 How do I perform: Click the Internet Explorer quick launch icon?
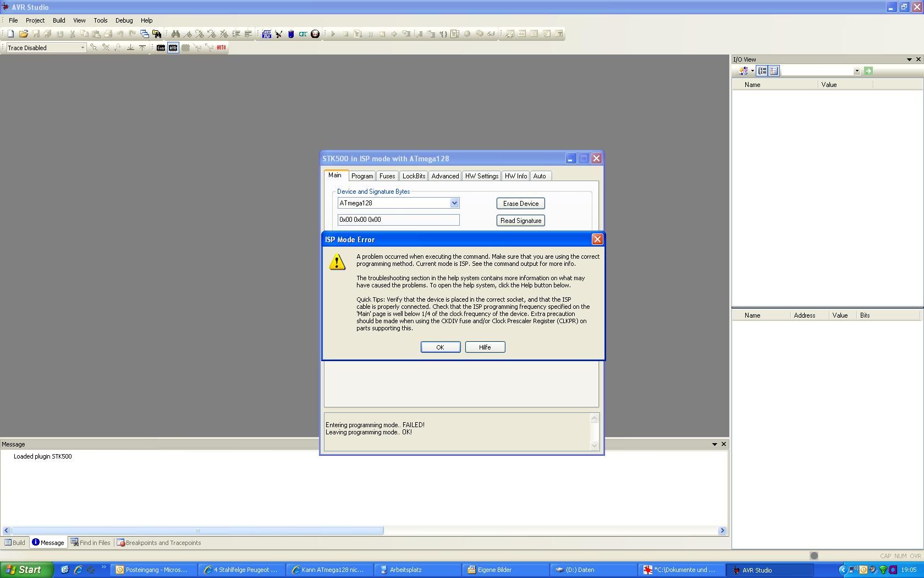[78, 570]
